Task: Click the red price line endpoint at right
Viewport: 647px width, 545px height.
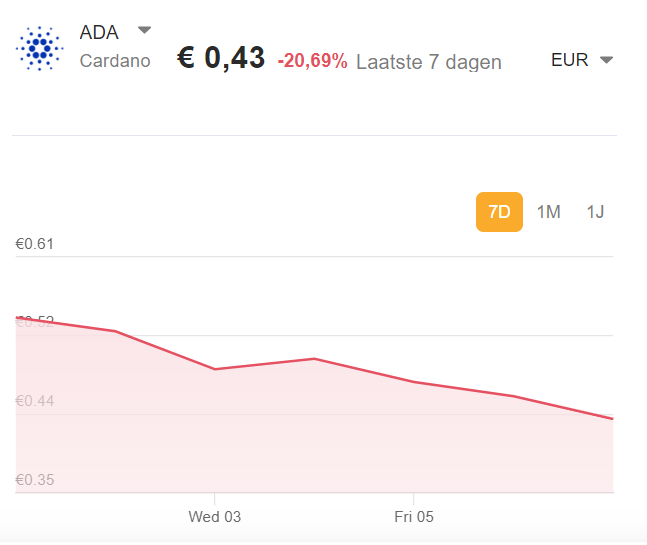Action: coord(611,418)
